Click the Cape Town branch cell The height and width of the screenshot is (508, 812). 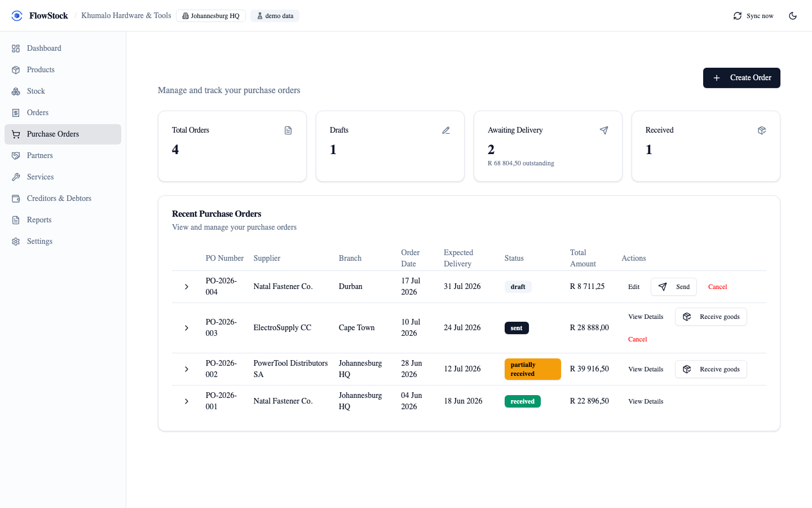(356, 328)
